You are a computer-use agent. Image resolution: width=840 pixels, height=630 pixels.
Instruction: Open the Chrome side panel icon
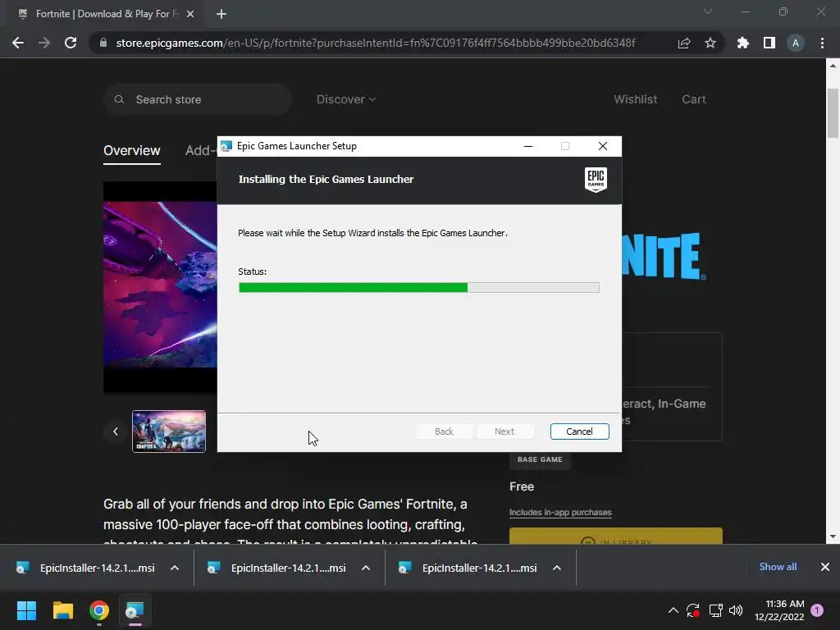pos(769,43)
